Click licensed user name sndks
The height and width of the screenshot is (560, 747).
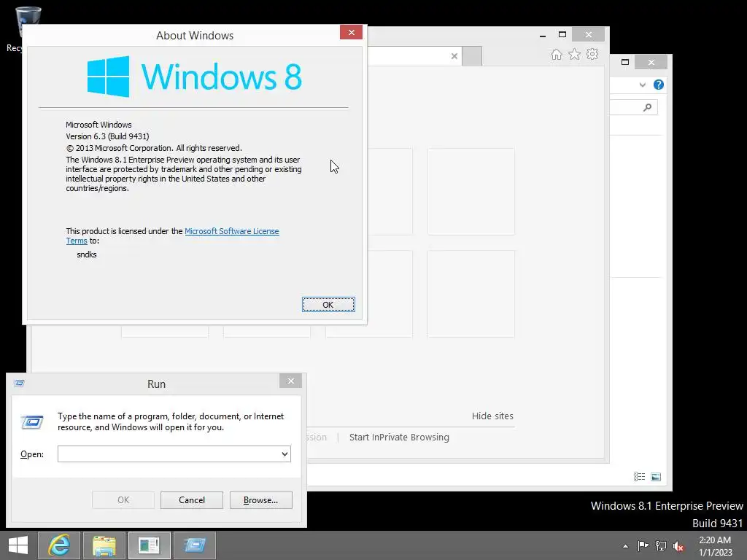pos(87,254)
